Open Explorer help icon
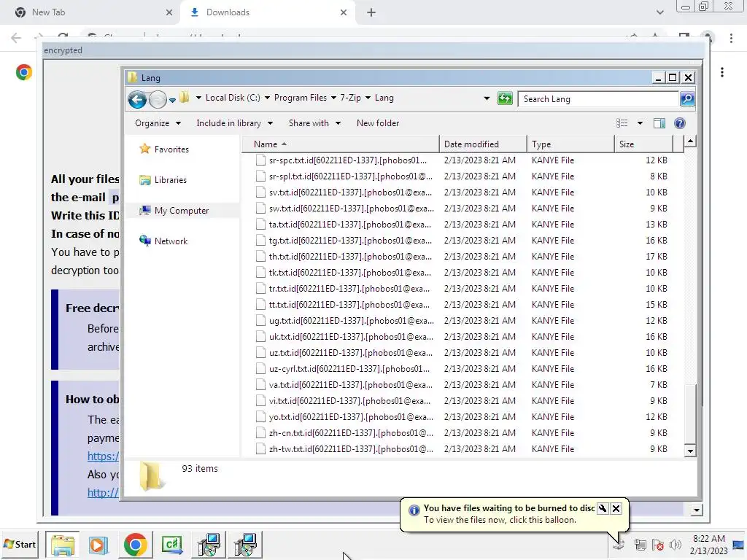The image size is (747, 560). point(680,123)
